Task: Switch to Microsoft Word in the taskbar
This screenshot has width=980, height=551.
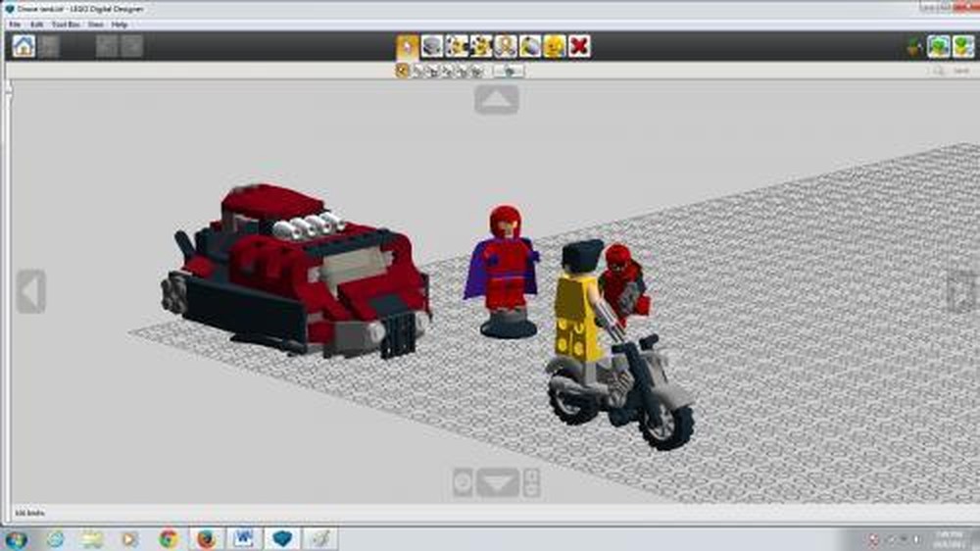Action: pos(244,539)
